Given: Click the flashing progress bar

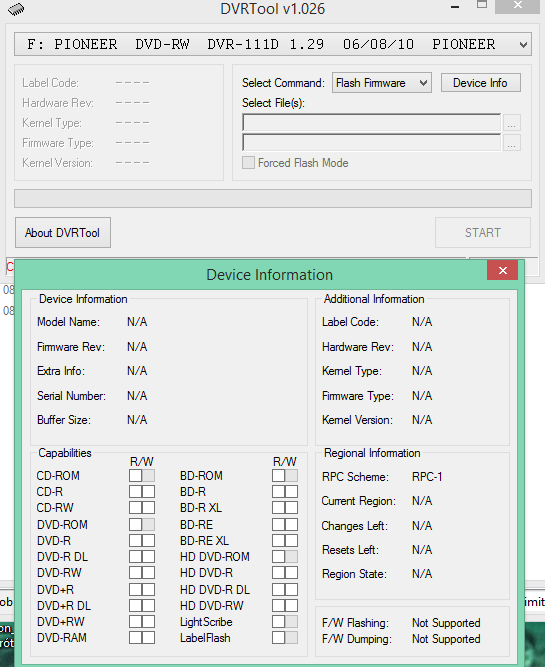Looking at the screenshot, I should pyautogui.click(x=273, y=199).
